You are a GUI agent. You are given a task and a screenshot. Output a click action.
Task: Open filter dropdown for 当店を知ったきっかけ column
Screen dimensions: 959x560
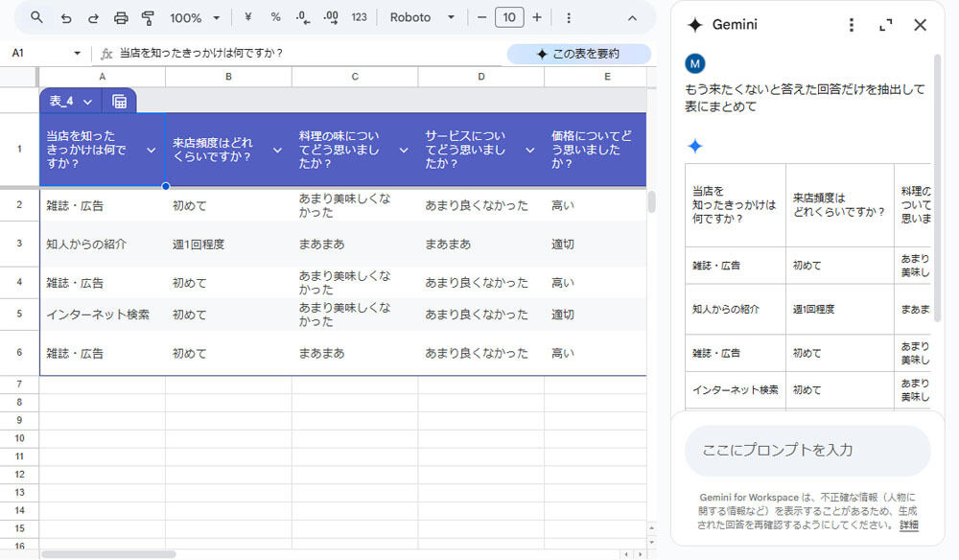pos(152,150)
